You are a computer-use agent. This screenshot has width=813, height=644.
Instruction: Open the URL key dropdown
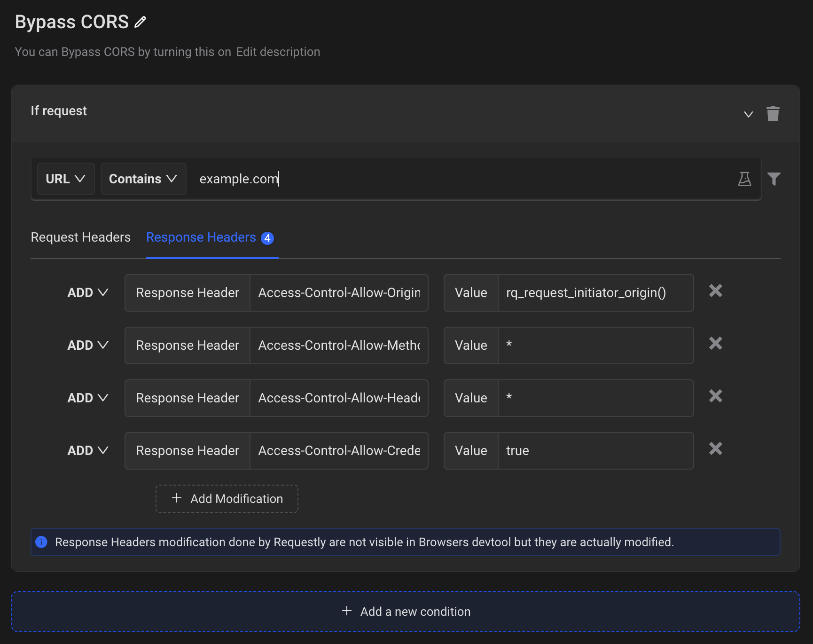[x=65, y=179]
